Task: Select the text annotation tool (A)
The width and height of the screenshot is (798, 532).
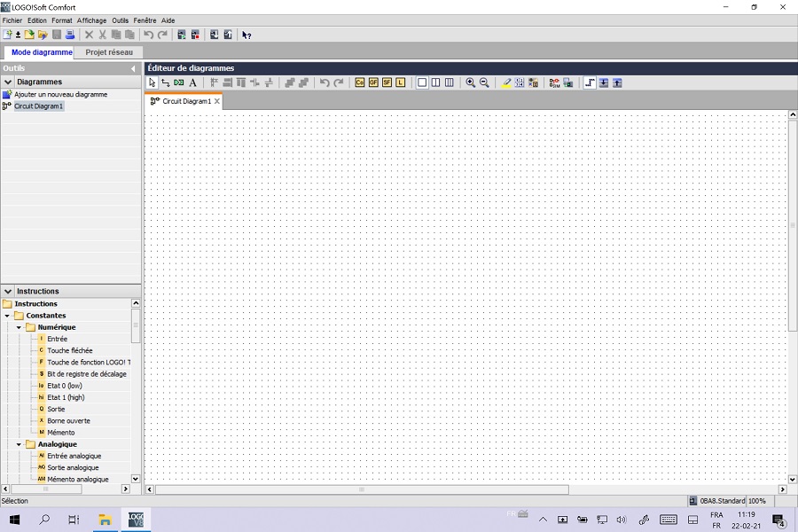Action: click(192, 82)
